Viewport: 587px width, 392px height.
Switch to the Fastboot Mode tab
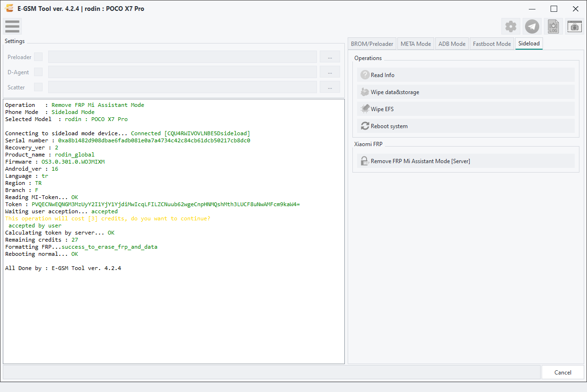pos(492,44)
